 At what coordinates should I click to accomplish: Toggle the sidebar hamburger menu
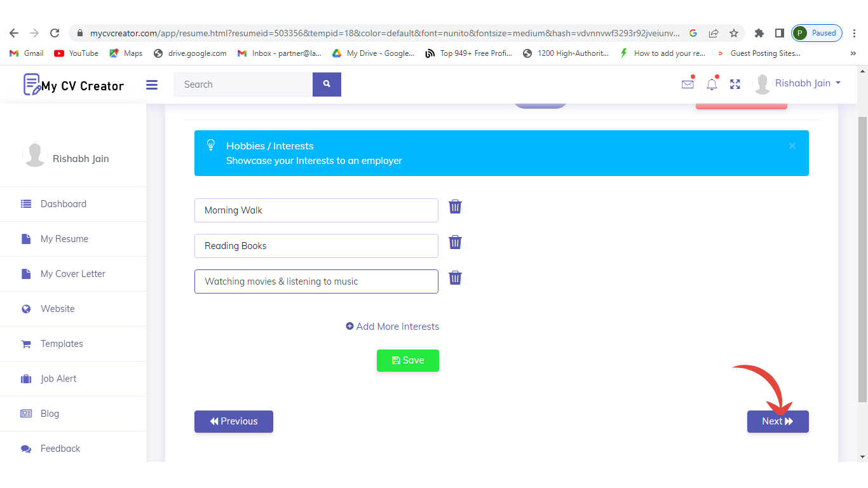point(152,85)
